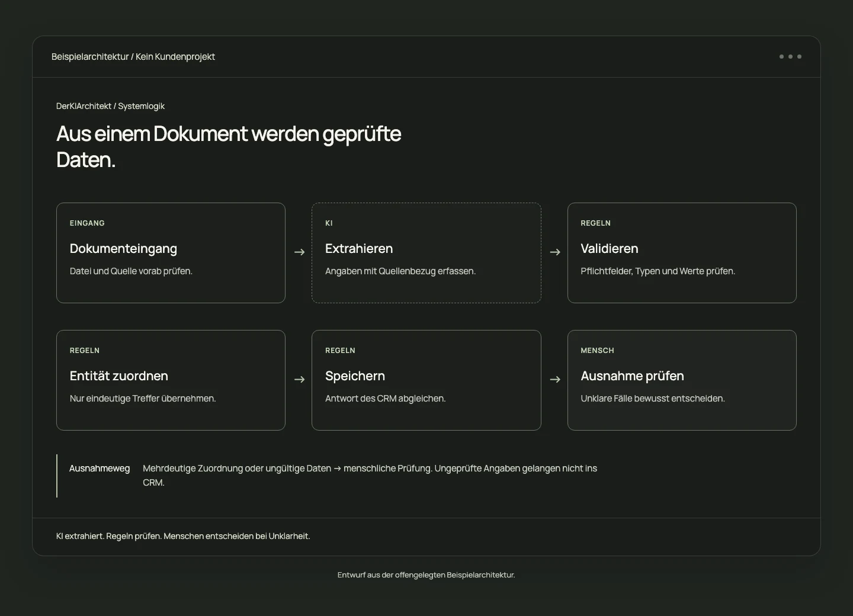The width and height of the screenshot is (853, 616).
Task: Click the arrow between Speichern and Ausnahme prüfen
Action: coord(555,380)
